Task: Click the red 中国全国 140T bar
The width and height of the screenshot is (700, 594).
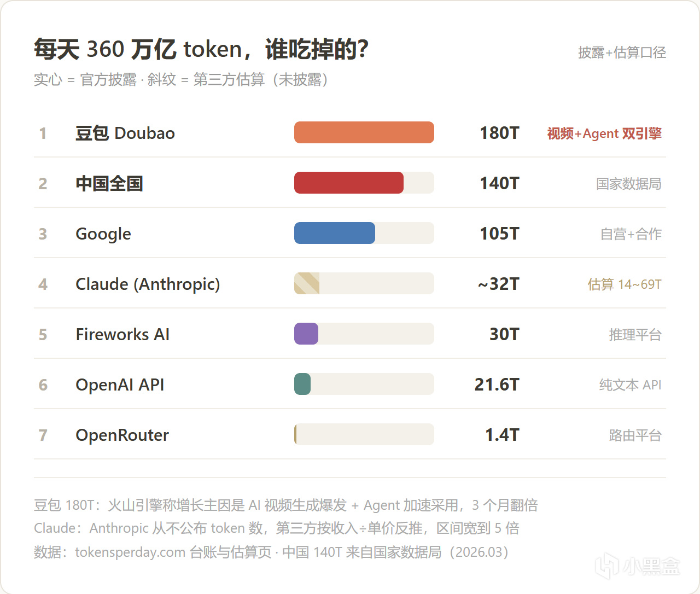Action: [x=349, y=183]
